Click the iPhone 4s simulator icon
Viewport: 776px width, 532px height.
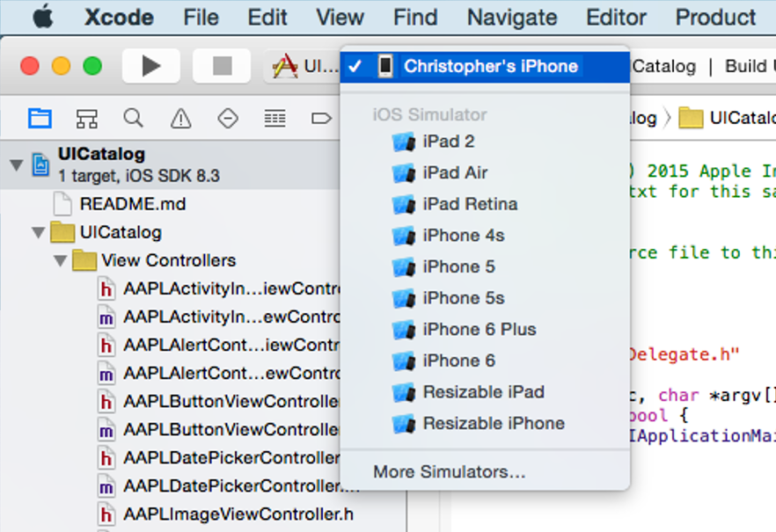404,236
